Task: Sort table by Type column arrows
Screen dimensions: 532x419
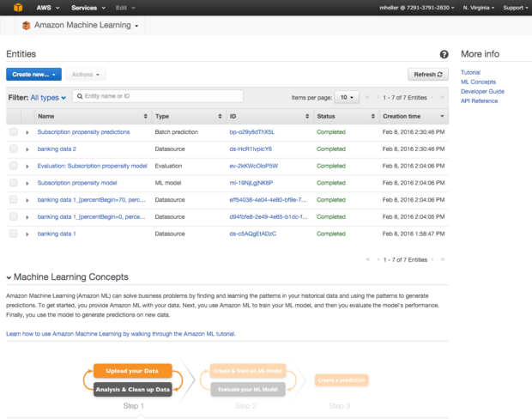Action: coord(220,116)
